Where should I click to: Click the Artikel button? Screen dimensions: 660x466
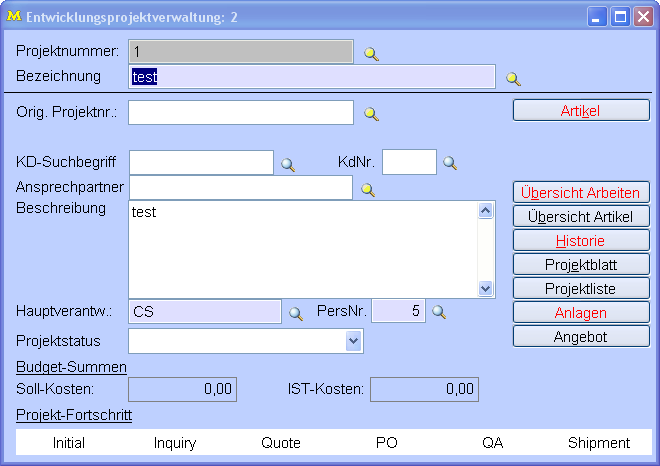(581, 111)
